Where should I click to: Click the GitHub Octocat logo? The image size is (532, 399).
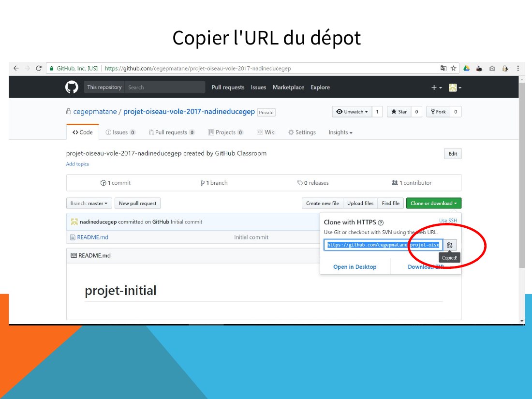72,87
